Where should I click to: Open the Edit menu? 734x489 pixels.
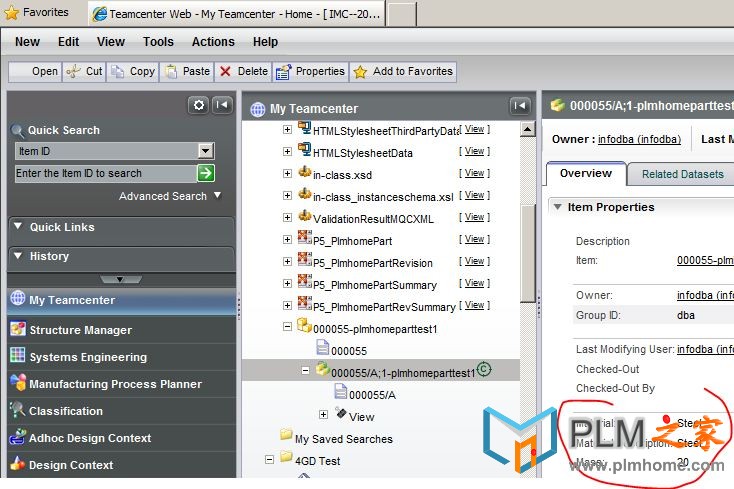pyautogui.click(x=68, y=42)
